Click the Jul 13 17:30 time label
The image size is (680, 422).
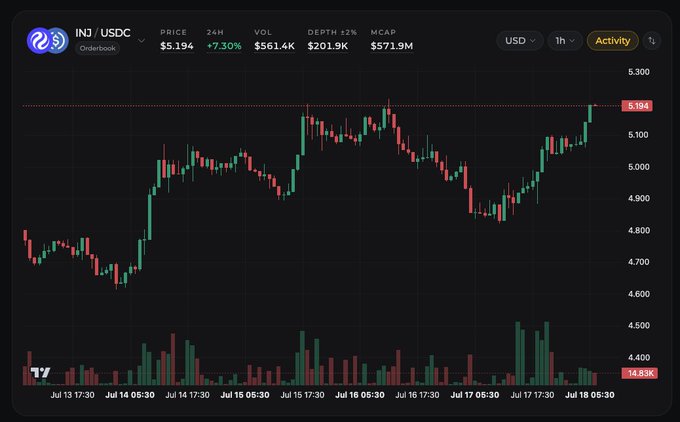click(x=72, y=395)
